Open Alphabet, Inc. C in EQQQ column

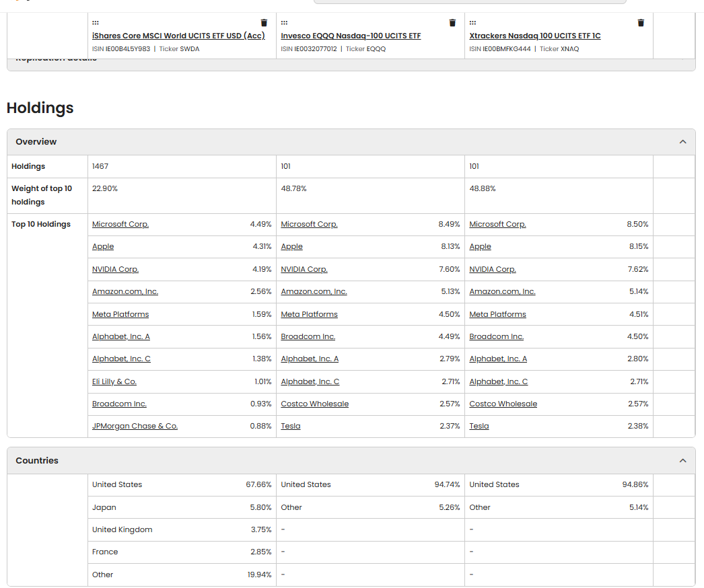click(310, 381)
